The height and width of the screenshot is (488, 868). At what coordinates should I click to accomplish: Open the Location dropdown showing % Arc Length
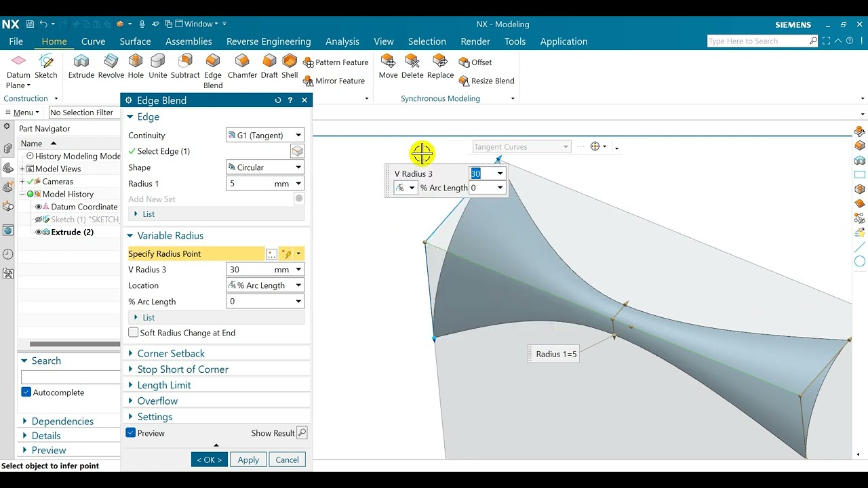point(264,285)
